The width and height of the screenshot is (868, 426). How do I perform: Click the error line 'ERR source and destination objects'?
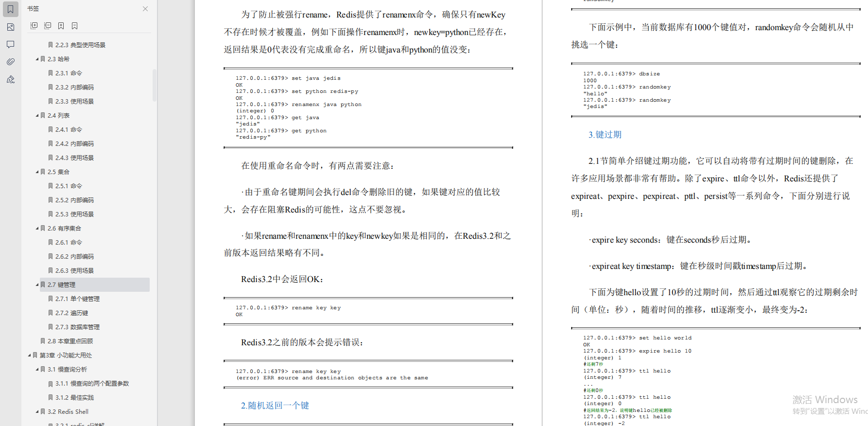(332, 378)
